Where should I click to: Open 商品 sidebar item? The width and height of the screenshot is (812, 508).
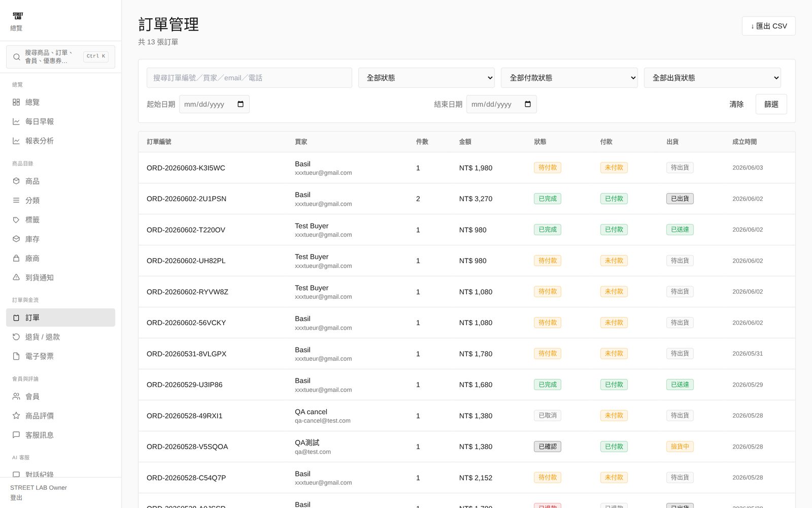(60, 181)
